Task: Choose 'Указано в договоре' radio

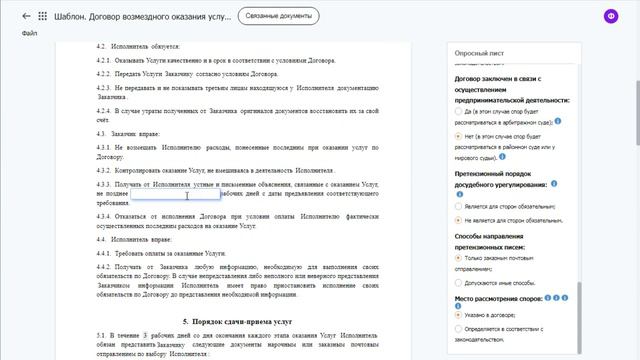Action: [458, 315]
